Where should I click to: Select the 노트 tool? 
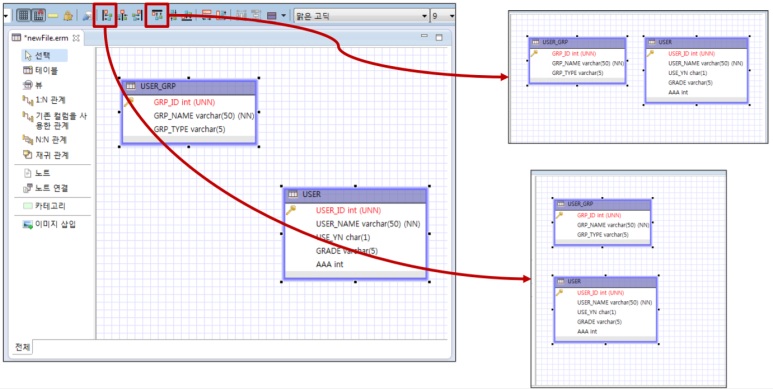[37, 173]
